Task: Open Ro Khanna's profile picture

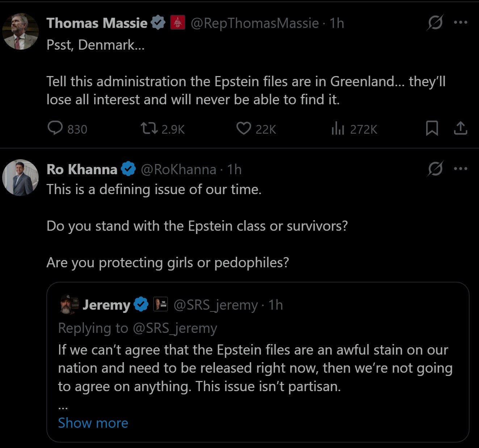Action: pos(20,177)
